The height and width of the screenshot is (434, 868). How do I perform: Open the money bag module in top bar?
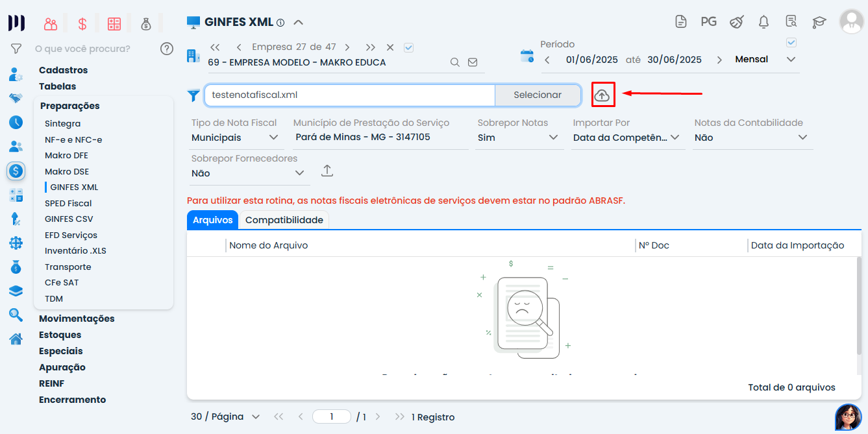[x=146, y=25]
